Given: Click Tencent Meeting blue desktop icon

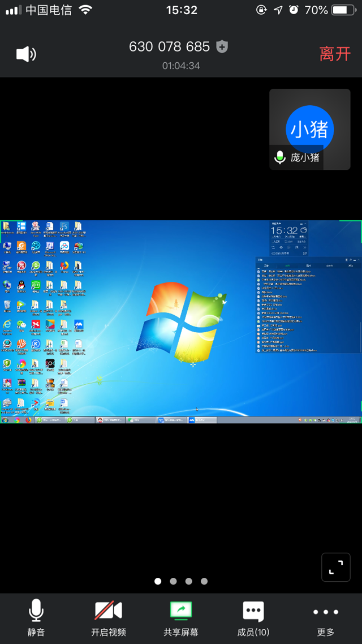Looking at the screenshot, I should tap(79, 325).
